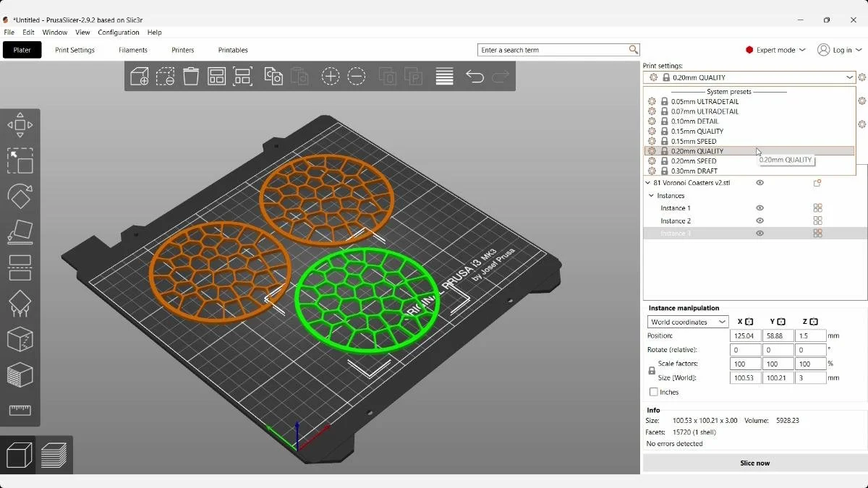868x488 pixels.
Task: Select the Paint-on supports tool
Action: [20, 303]
